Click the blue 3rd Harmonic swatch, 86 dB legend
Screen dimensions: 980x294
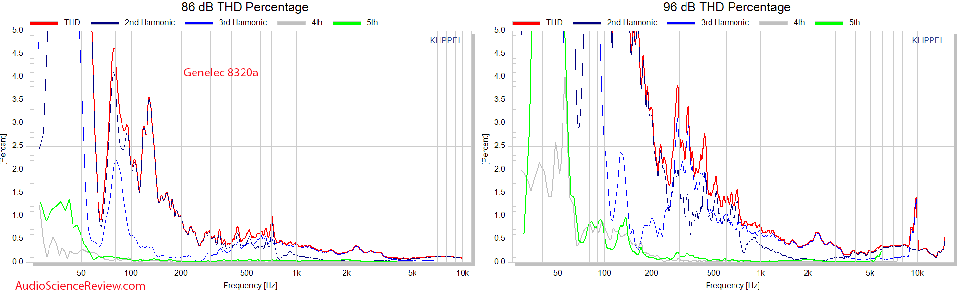(x=199, y=23)
